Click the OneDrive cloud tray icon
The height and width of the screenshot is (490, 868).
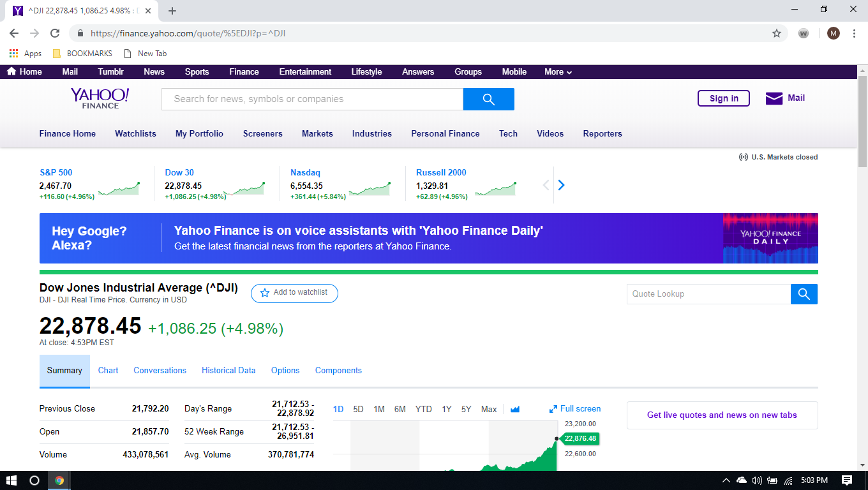(x=742, y=480)
